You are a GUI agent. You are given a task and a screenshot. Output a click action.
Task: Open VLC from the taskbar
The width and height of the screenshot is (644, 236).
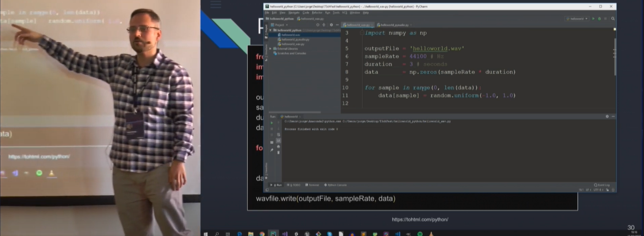(431, 233)
